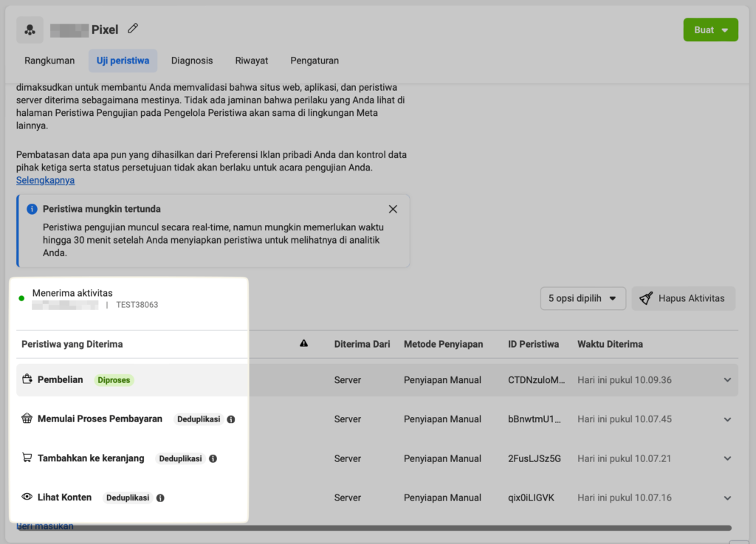Click the Beri masukan link

point(45,526)
